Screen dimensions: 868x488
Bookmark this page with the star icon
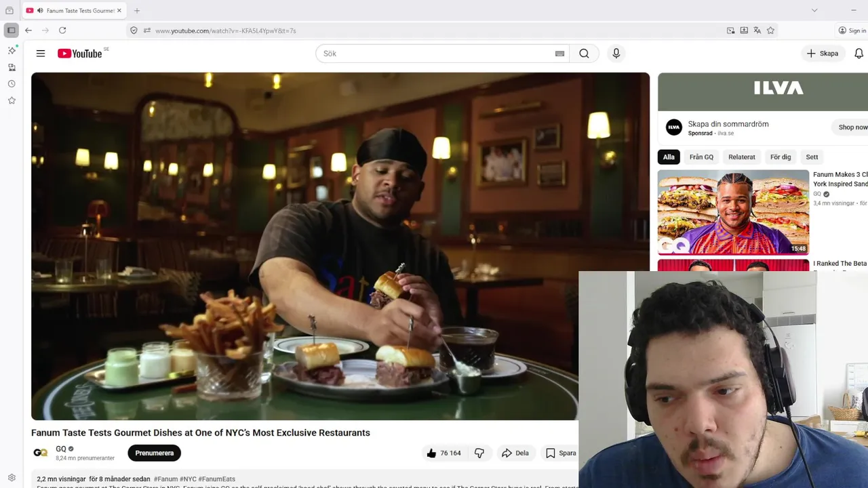click(x=770, y=30)
